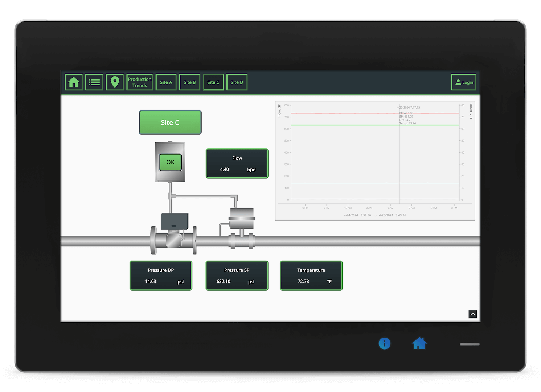541x392 pixels.
Task: Open the menu list icon
Action: pos(94,82)
